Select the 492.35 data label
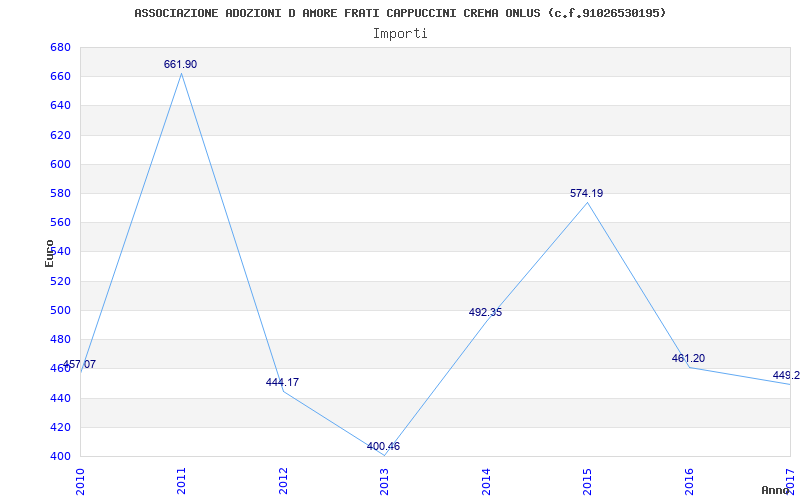800x500 pixels. pos(485,312)
